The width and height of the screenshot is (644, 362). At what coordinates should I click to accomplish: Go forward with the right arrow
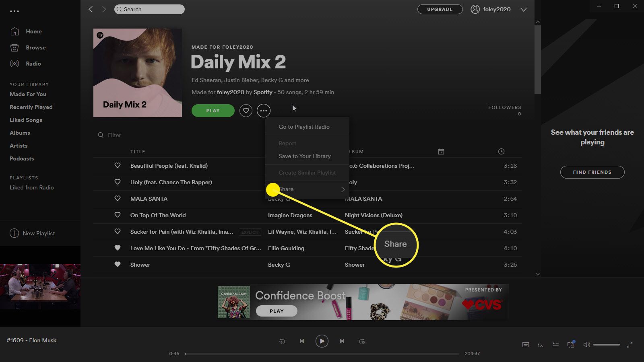104,9
